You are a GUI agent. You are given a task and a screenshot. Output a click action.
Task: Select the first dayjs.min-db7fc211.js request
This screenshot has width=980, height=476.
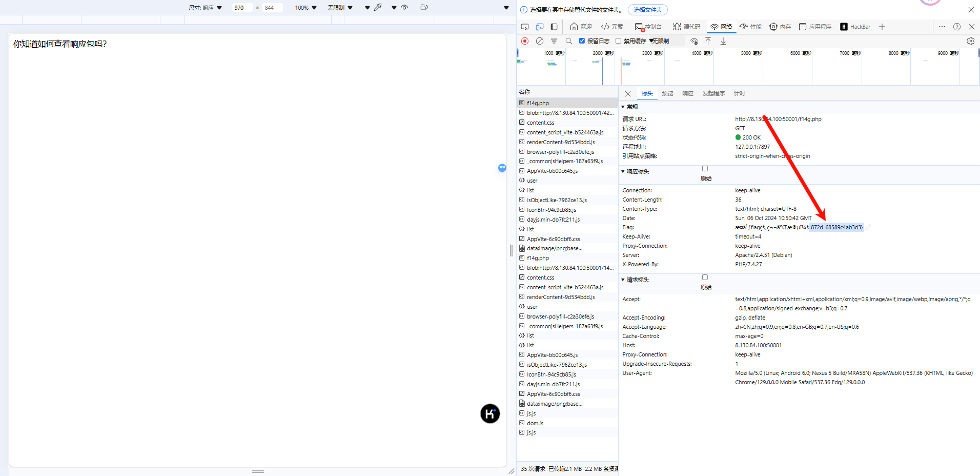567,220
